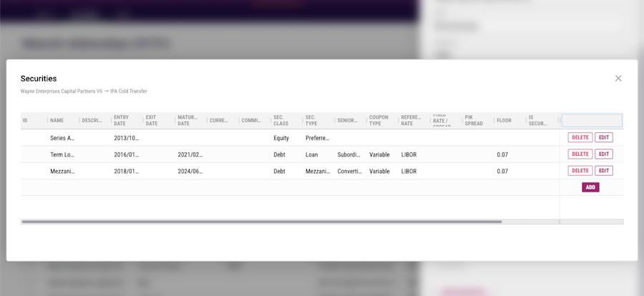Screen dimensions: 644x296
Task: Select the 'Converti...' seniority cell
Action: tap(349, 171)
